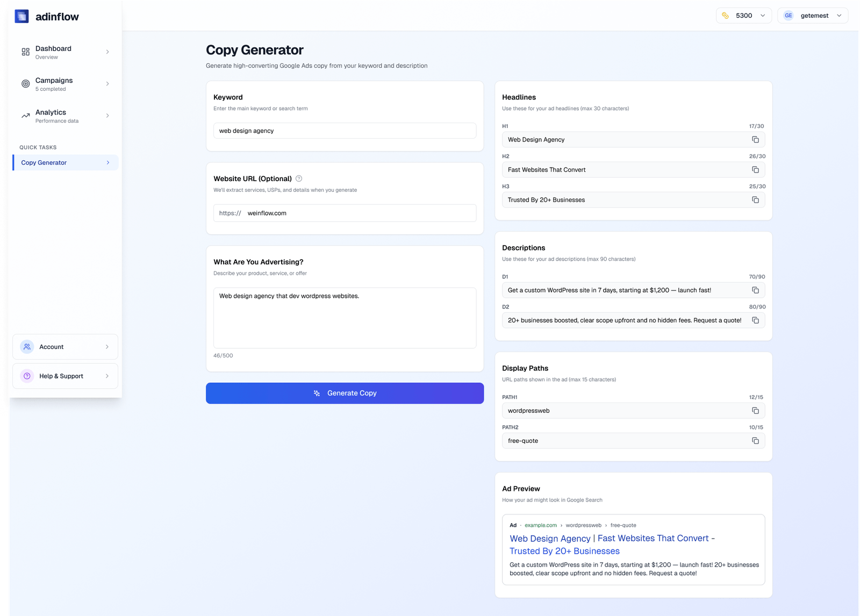This screenshot has height=616, width=860.
Task: Copy the H1 headline Web Design Agency
Action: 755,140
